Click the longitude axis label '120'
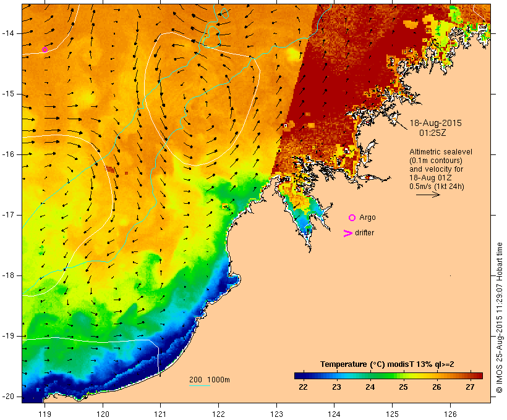 [103, 414]
